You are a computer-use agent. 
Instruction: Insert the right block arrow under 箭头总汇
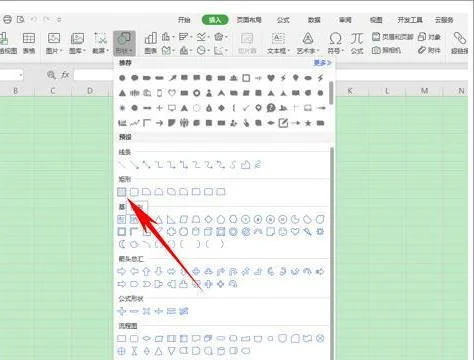point(122,272)
